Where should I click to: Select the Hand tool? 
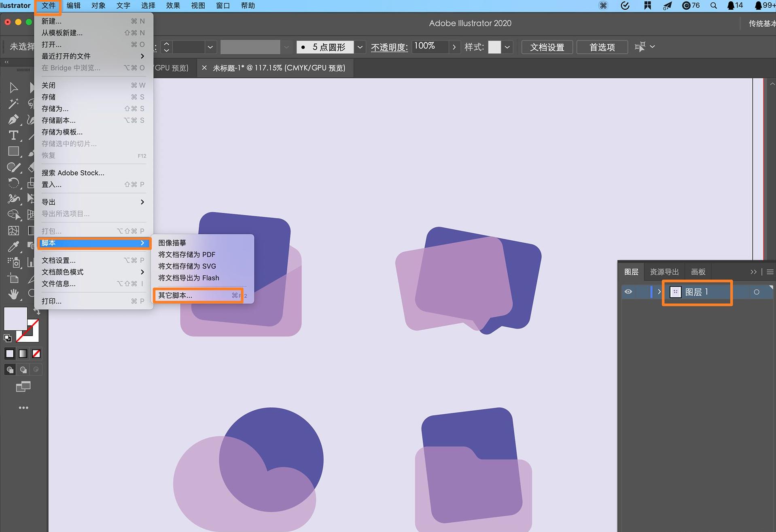click(x=13, y=294)
